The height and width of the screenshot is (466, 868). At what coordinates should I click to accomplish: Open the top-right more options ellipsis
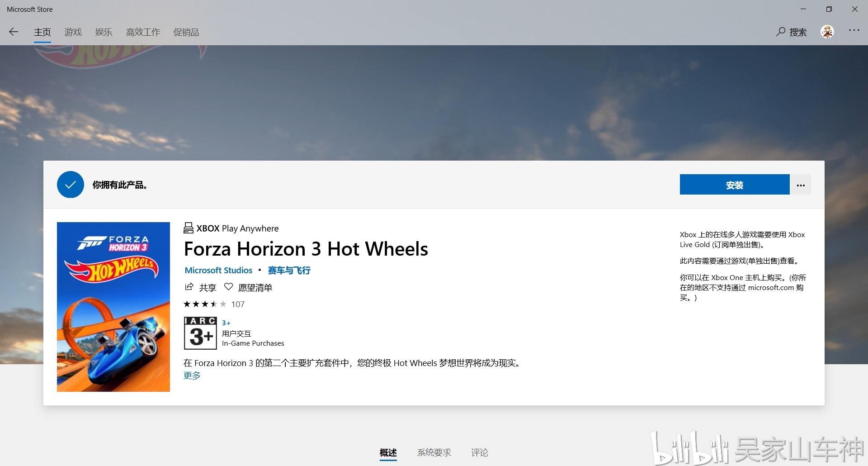(854, 30)
